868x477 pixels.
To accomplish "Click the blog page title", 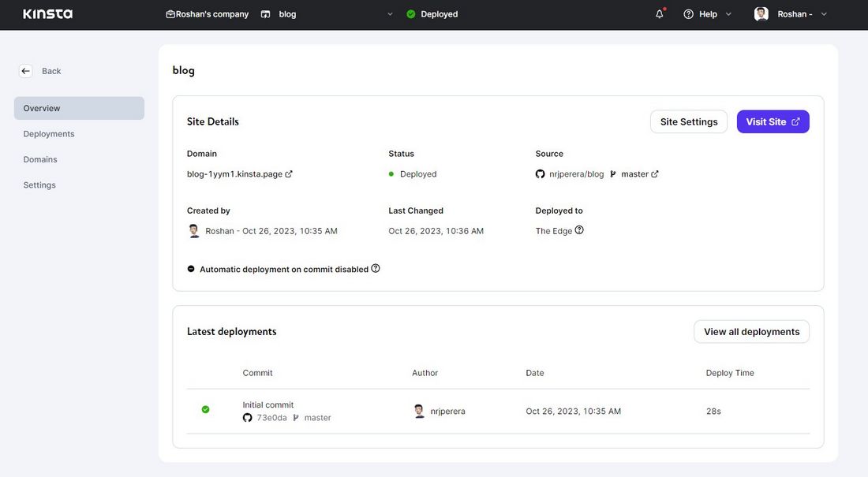I will pyautogui.click(x=183, y=70).
